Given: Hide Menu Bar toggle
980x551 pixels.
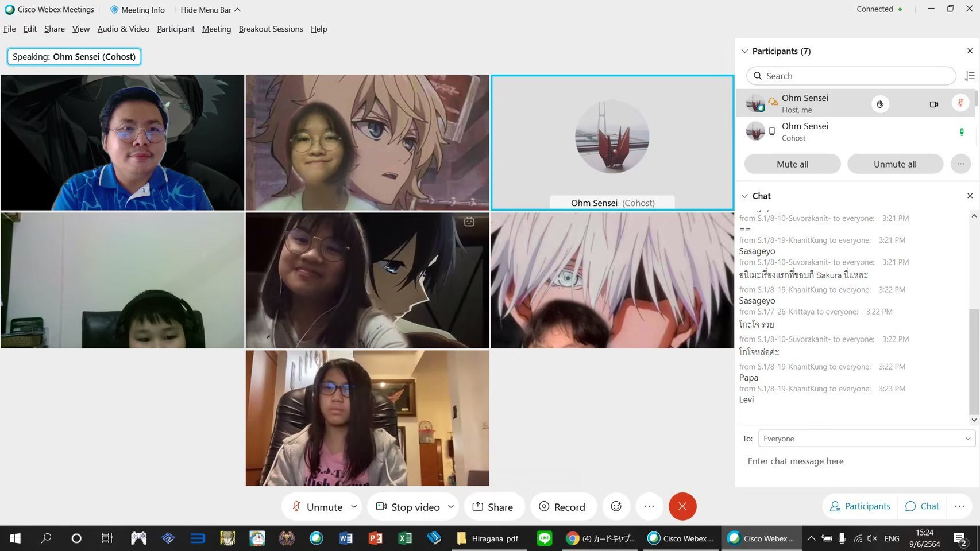Looking at the screenshot, I should (x=210, y=10).
